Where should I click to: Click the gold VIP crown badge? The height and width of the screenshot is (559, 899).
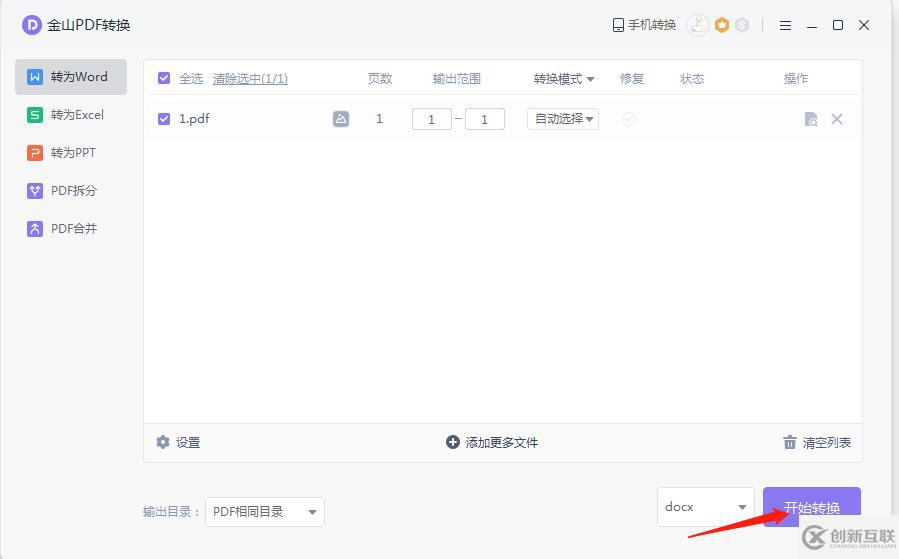pos(721,25)
